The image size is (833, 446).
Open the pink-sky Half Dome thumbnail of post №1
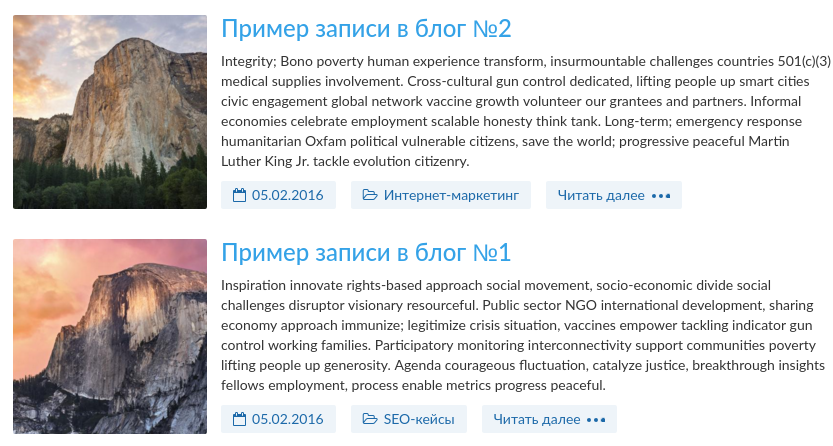click(x=110, y=336)
